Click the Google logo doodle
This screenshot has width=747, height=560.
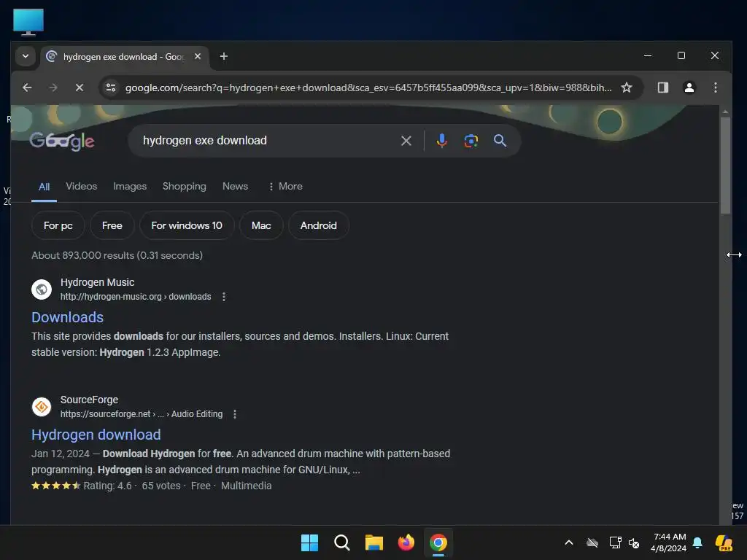[62, 141]
